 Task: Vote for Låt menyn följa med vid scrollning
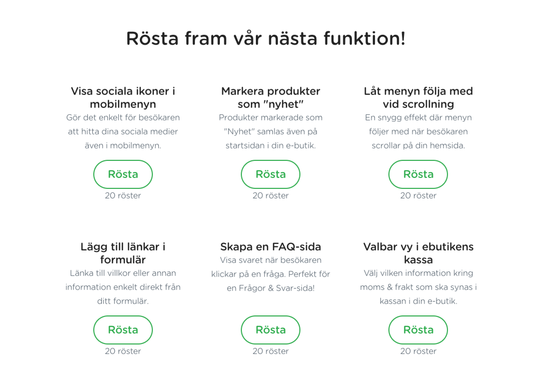418,174
